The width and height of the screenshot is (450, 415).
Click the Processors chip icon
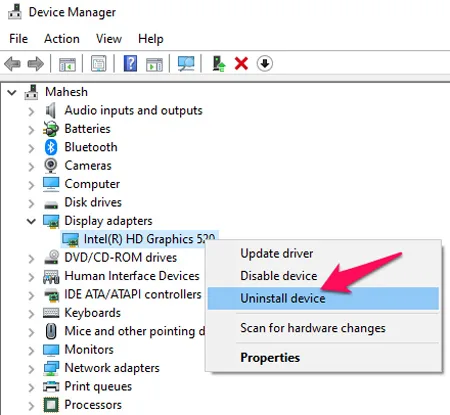tap(51, 405)
